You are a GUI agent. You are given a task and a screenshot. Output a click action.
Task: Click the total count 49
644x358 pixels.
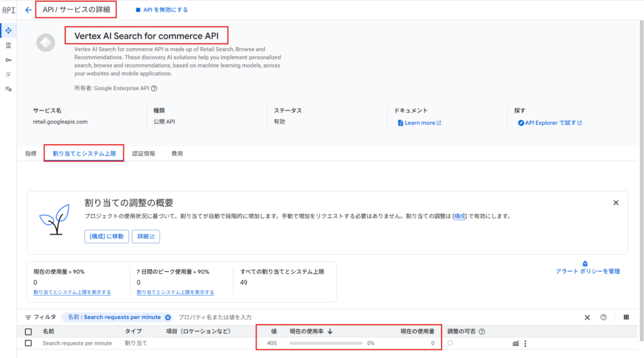click(x=243, y=282)
